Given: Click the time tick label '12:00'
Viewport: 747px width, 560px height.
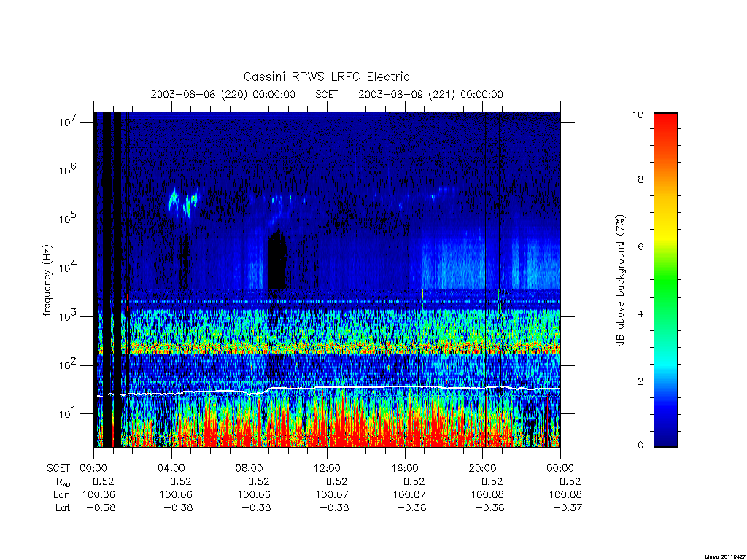Looking at the screenshot, I should (x=327, y=468).
